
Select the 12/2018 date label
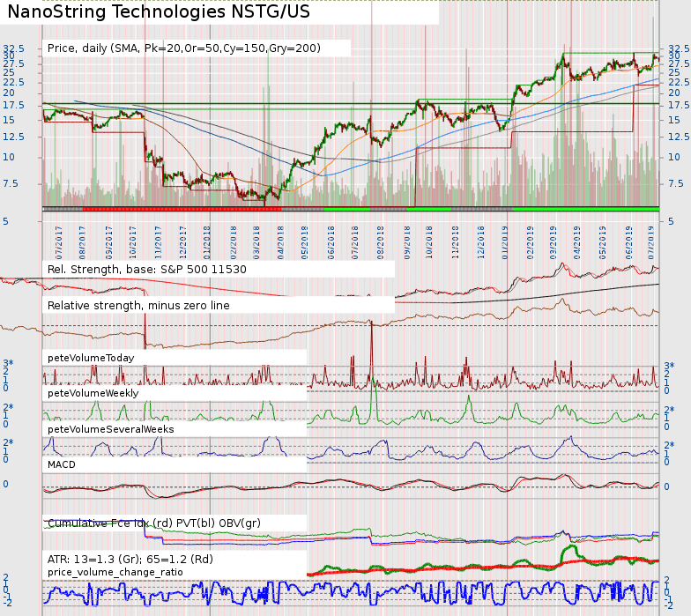(x=481, y=242)
